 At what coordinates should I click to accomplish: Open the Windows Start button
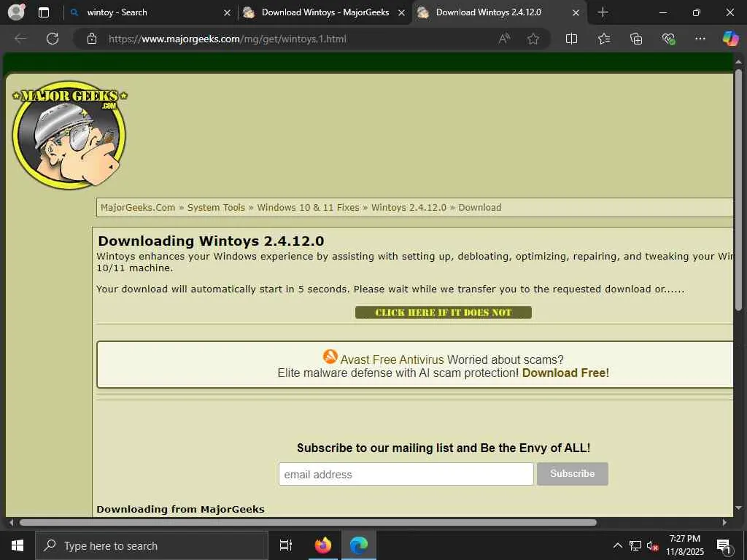[x=18, y=545]
